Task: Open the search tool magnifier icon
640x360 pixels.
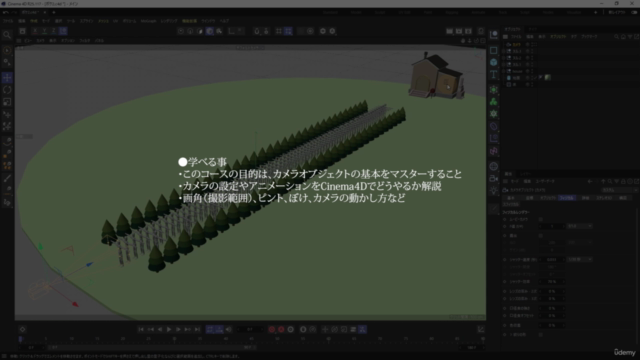Action: coord(7,35)
